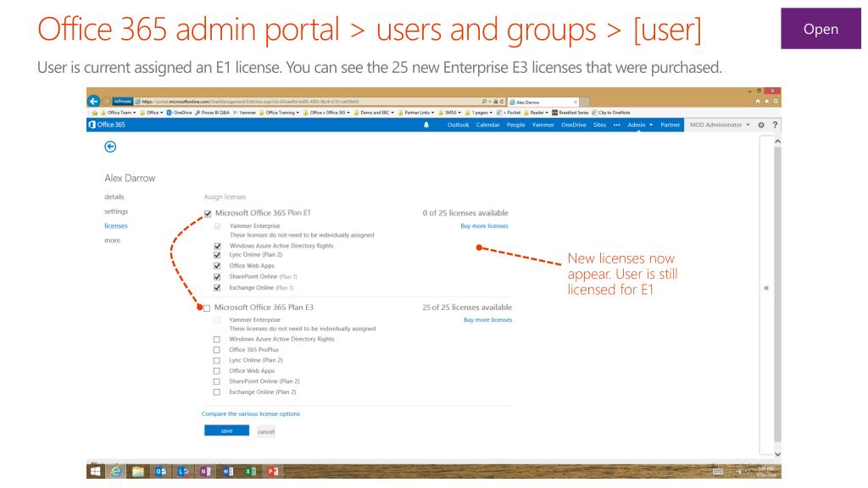Open Outlook from the taskbar
This screenshot has width=868, height=488.
[161, 471]
